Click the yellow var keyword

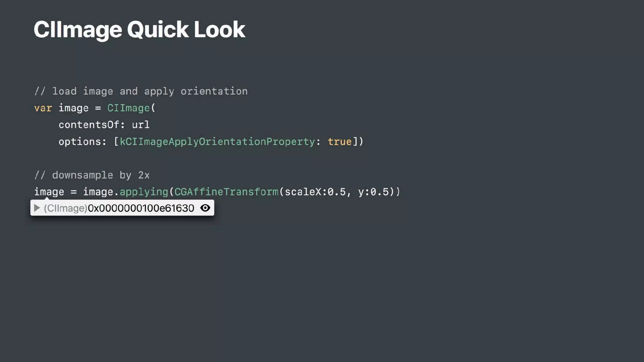[43, 108]
